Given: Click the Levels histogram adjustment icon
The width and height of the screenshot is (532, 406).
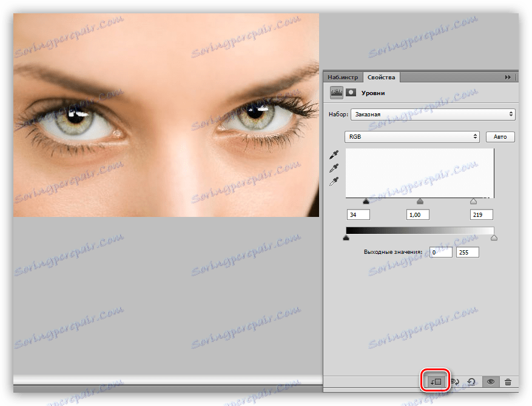Looking at the screenshot, I should click(x=337, y=93).
